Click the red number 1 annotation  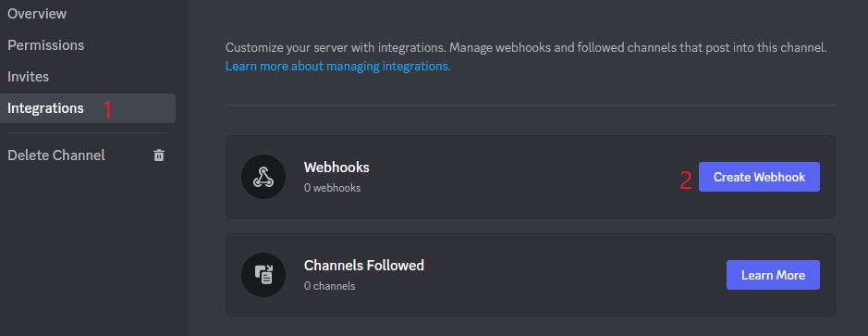107,110
